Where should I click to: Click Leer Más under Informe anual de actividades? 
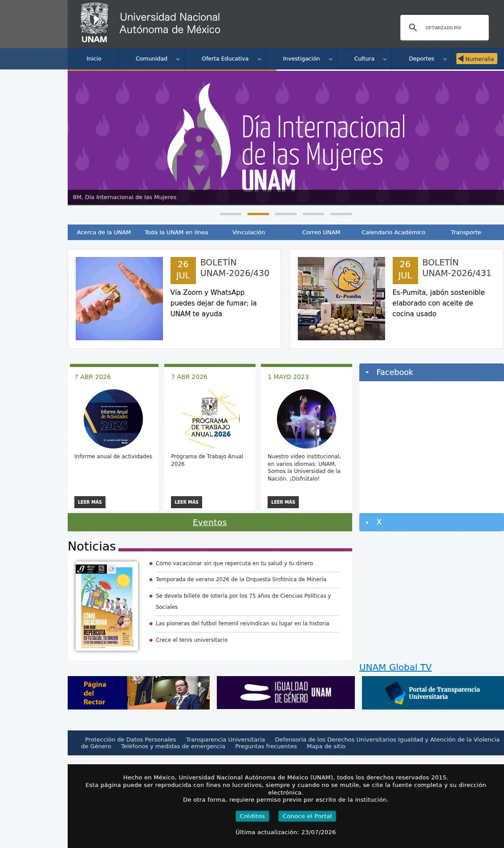pos(90,502)
